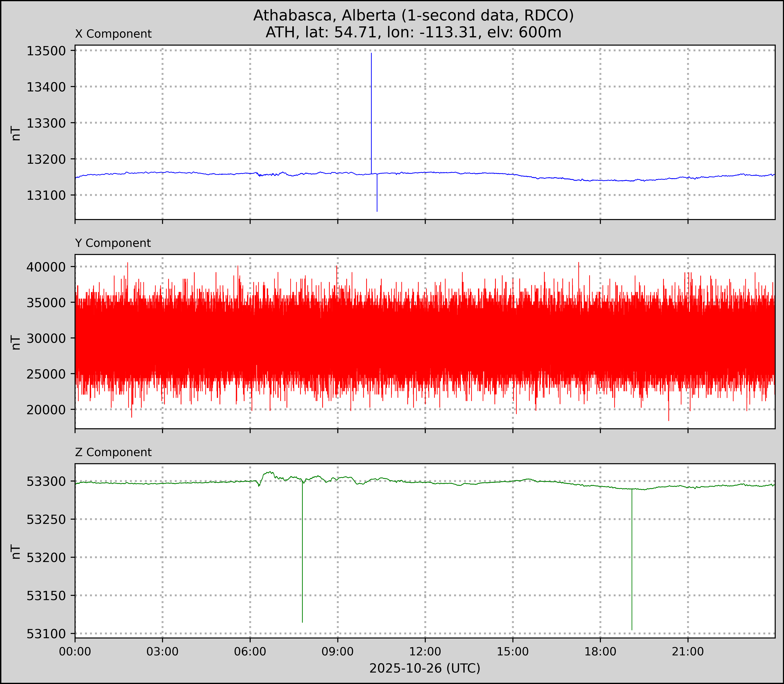
Task: Click the Y Component panel label
Action: [113, 243]
